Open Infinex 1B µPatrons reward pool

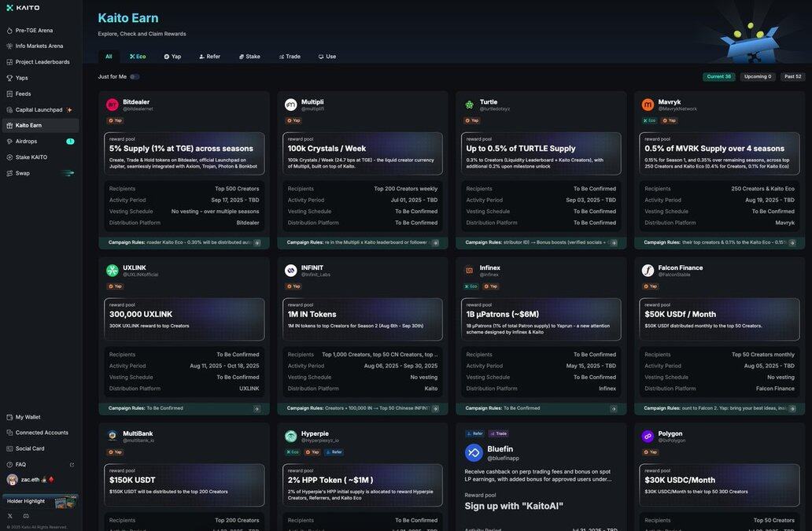click(541, 319)
